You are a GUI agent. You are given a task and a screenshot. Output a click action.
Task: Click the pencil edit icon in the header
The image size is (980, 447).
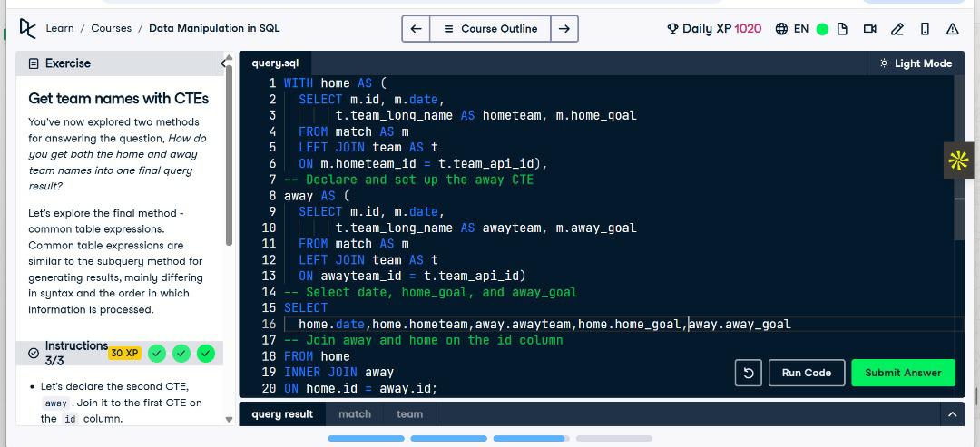[x=897, y=29]
